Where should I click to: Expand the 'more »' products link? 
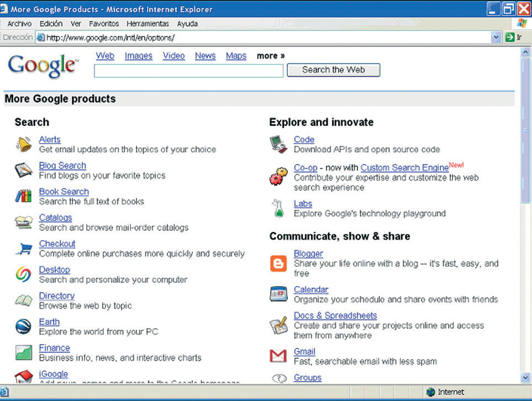coord(271,56)
